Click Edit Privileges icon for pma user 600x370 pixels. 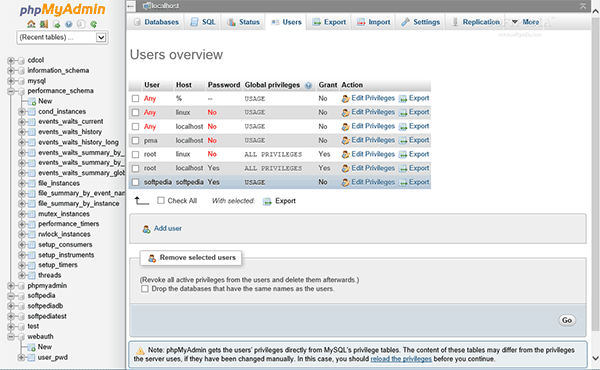(346, 140)
